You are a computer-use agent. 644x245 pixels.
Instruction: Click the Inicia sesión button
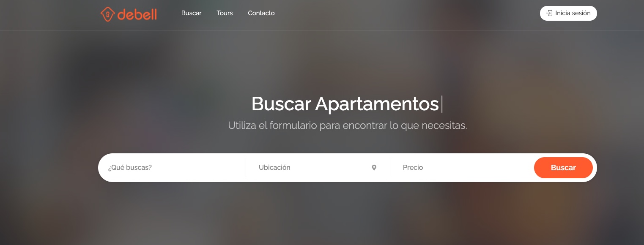click(x=568, y=13)
